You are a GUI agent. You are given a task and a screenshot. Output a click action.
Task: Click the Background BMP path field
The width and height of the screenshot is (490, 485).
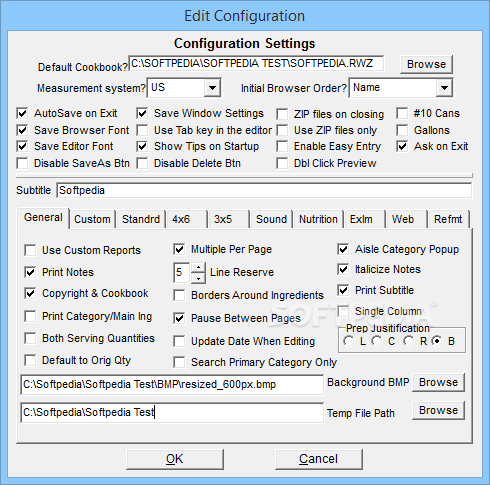coord(172,384)
